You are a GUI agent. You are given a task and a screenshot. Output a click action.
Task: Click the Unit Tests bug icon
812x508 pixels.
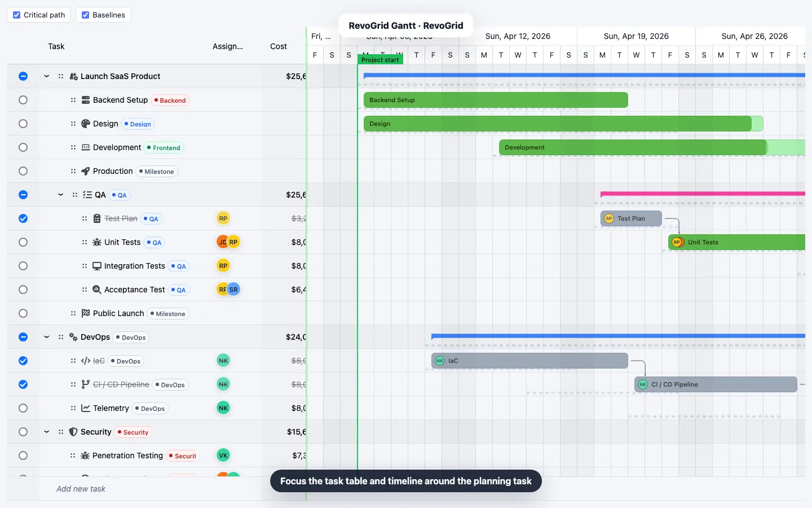point(97,242)
